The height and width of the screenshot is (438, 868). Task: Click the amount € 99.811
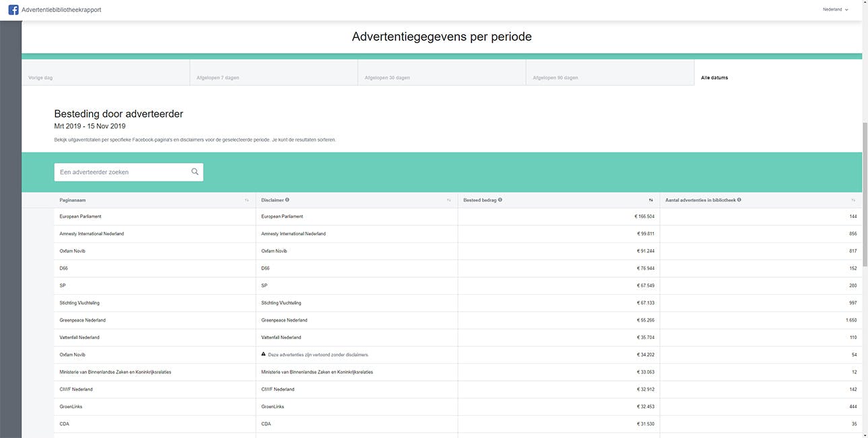tap(645, 233)
